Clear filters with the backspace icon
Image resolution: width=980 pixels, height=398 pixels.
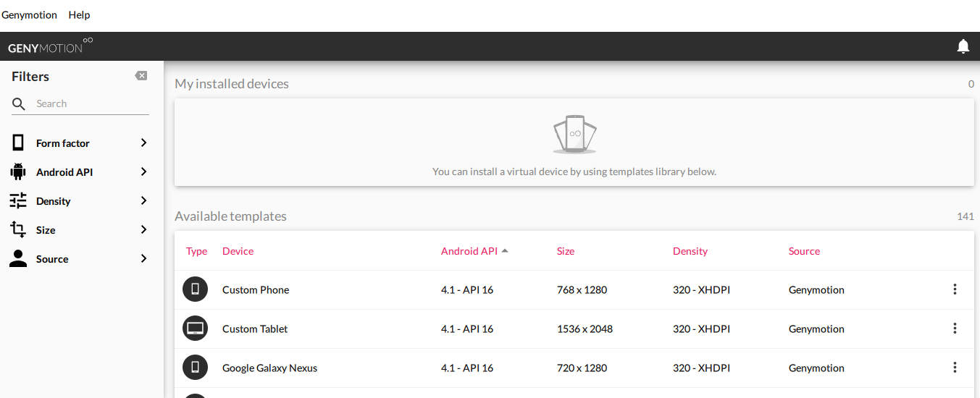(x=141, y=76)
